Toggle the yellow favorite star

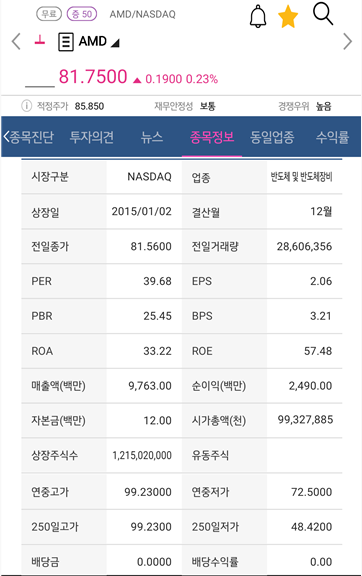click(x=288, y=17)
